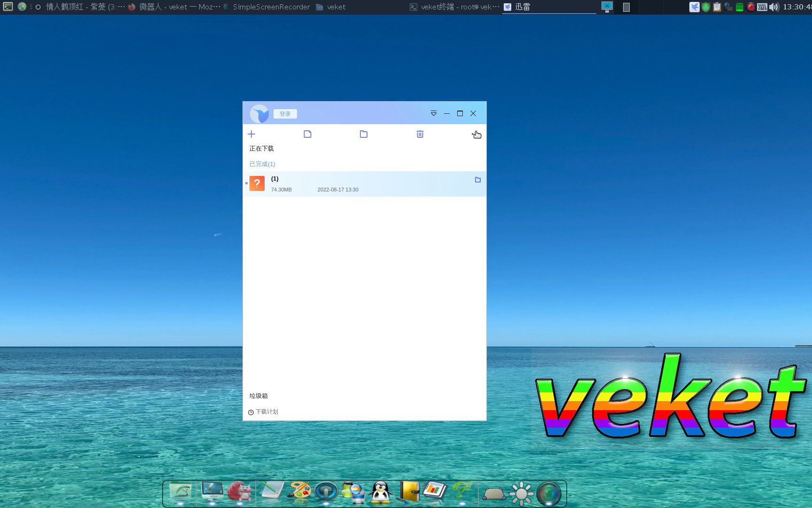Click the 2022-08-17 13:30 timestamp
The image size is (812, 508).
(338, 190)
